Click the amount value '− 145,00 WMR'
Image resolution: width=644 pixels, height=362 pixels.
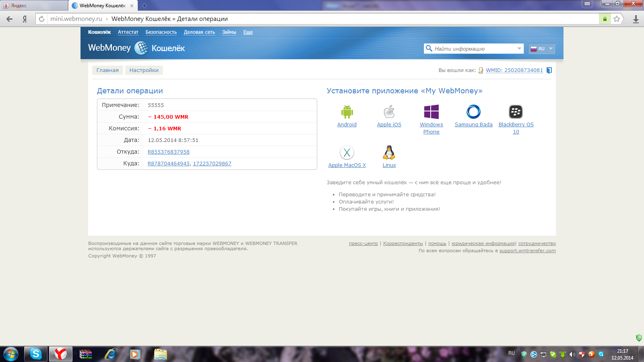point(168,117)
